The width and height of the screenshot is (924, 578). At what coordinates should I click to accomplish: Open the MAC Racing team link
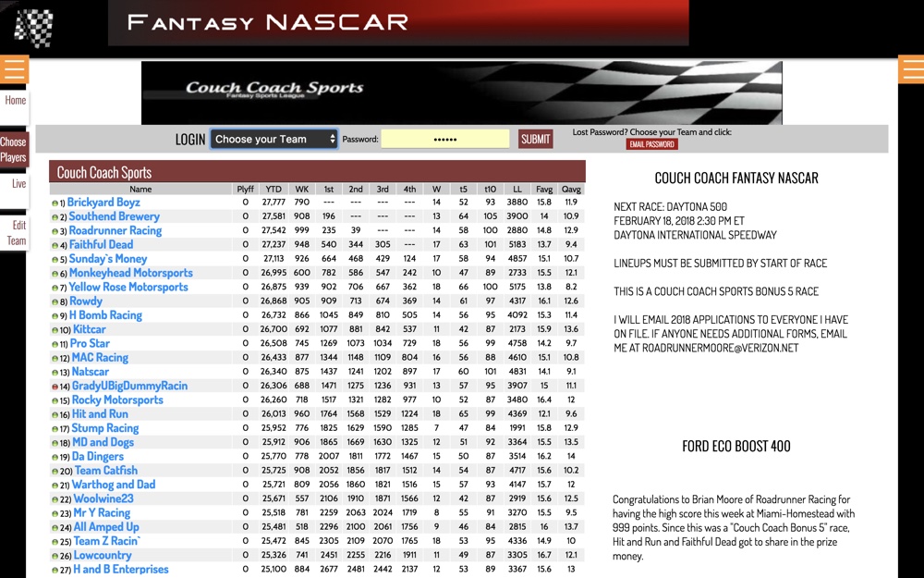(100, 358)
